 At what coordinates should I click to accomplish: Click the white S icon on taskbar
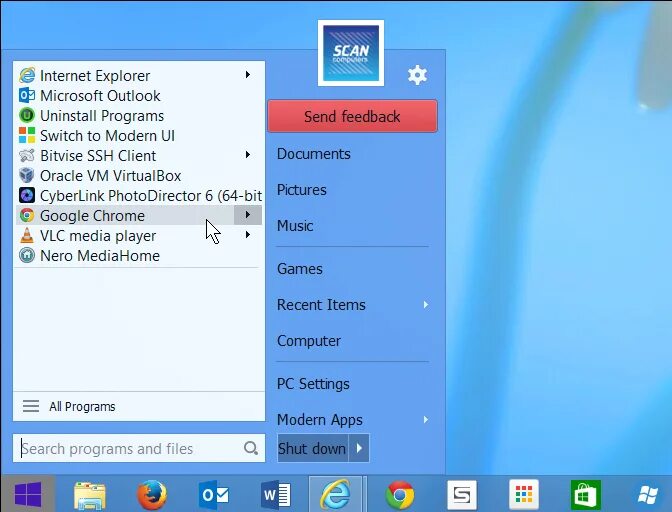tap(462, 495)
